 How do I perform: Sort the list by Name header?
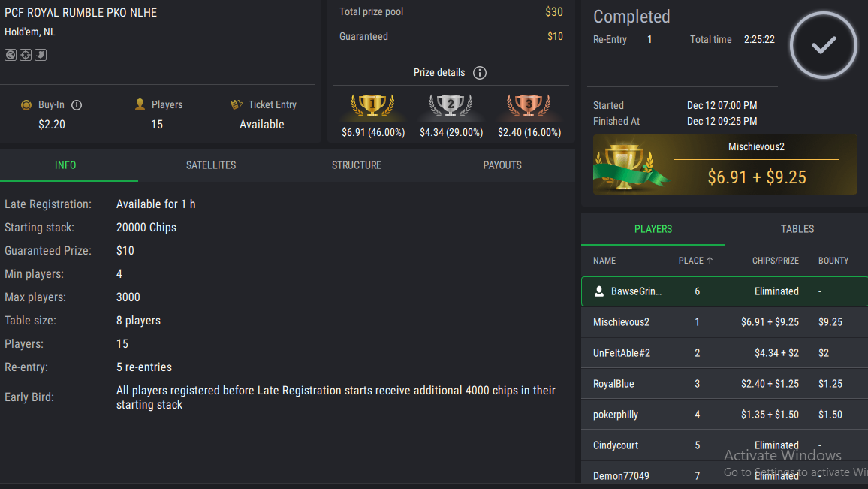tap(604, 261)
